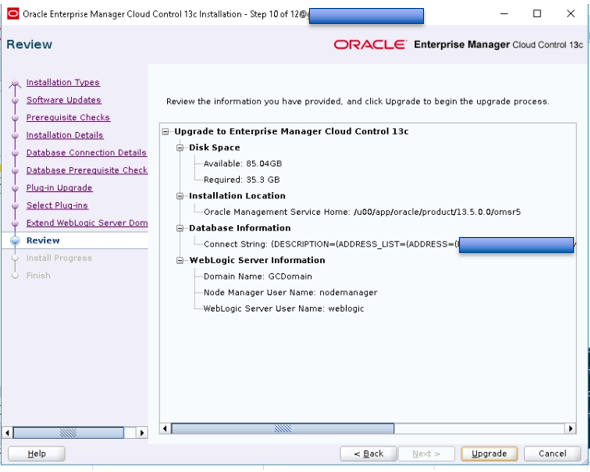Select the Connect String row
Image resolution: width=590 pixels, height=472 pixels.
[389, 244]
